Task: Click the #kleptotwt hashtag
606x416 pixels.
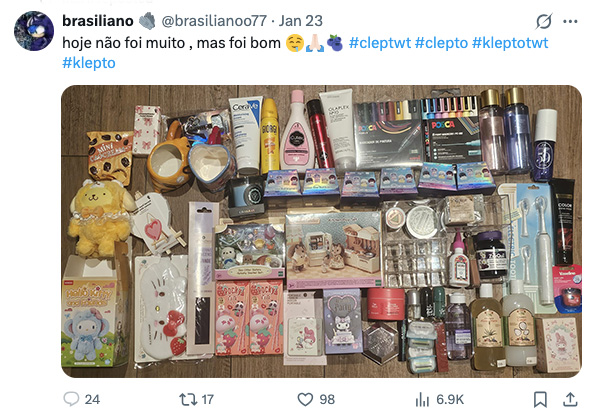Action: [x=510, y=43]
